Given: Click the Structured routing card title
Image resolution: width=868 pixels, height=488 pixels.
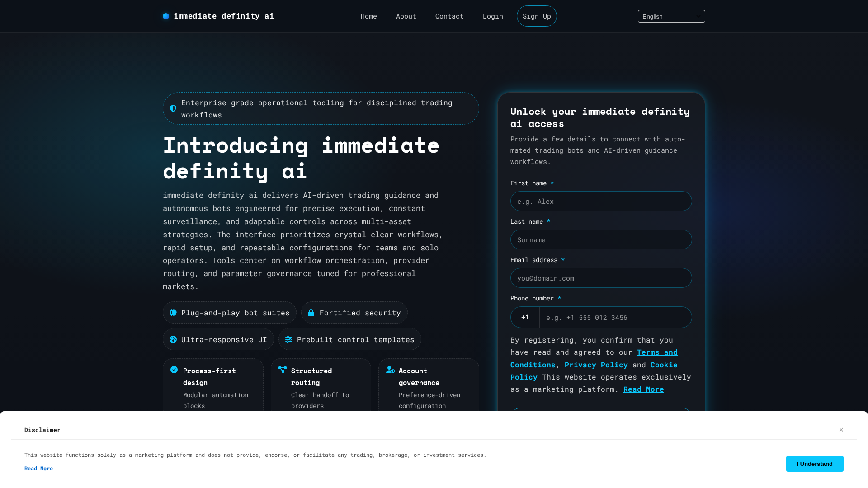Looking at the screenshot, I should click(311, 376).
